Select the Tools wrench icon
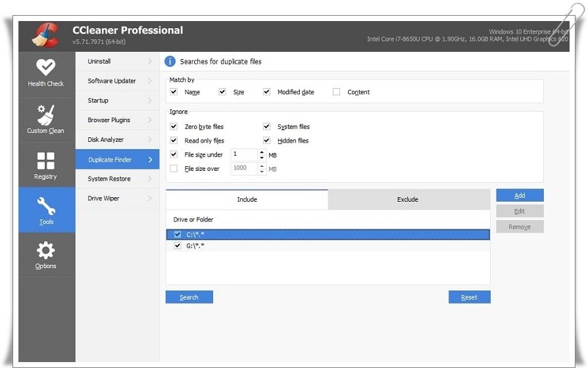 click(x=46, y=206)
